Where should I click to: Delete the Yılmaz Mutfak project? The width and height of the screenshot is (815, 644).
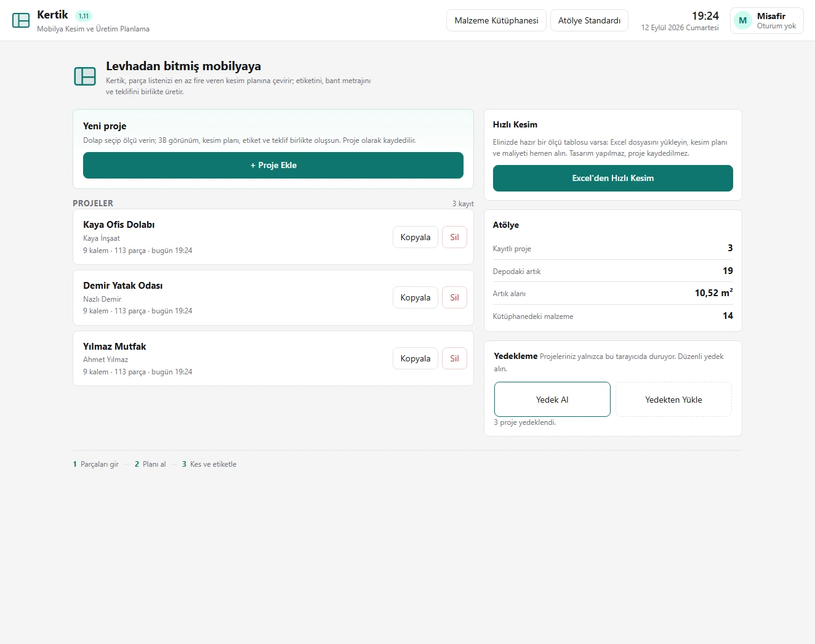coord(454,358)
